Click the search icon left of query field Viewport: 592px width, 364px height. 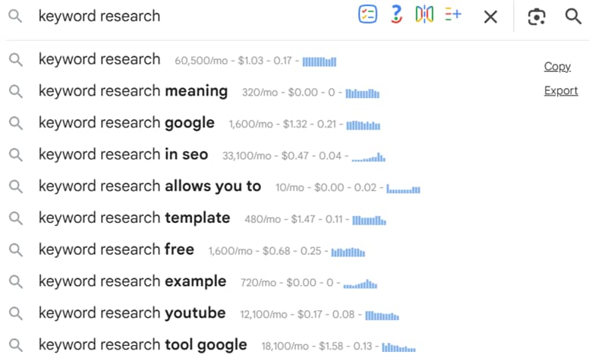click(x=16, y=17)
